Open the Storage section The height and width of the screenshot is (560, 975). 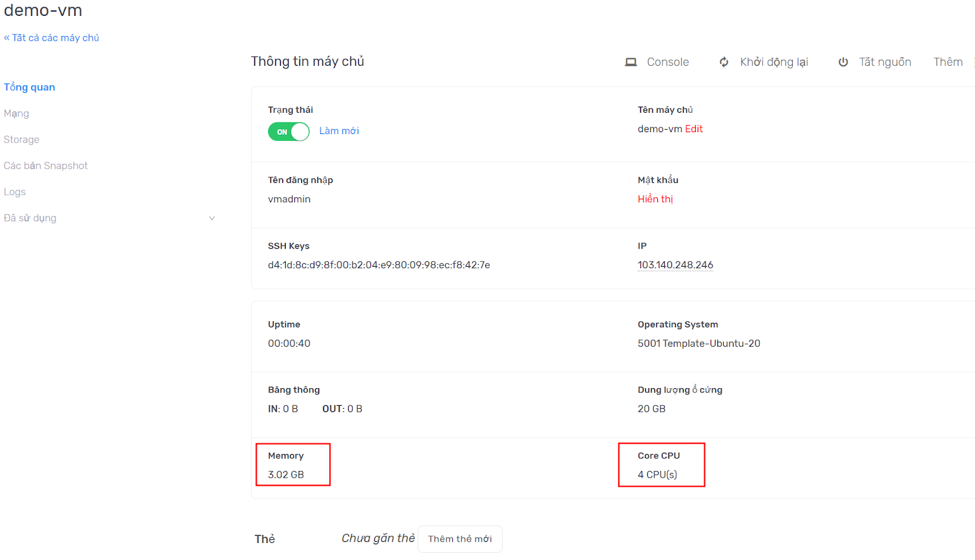21,140
